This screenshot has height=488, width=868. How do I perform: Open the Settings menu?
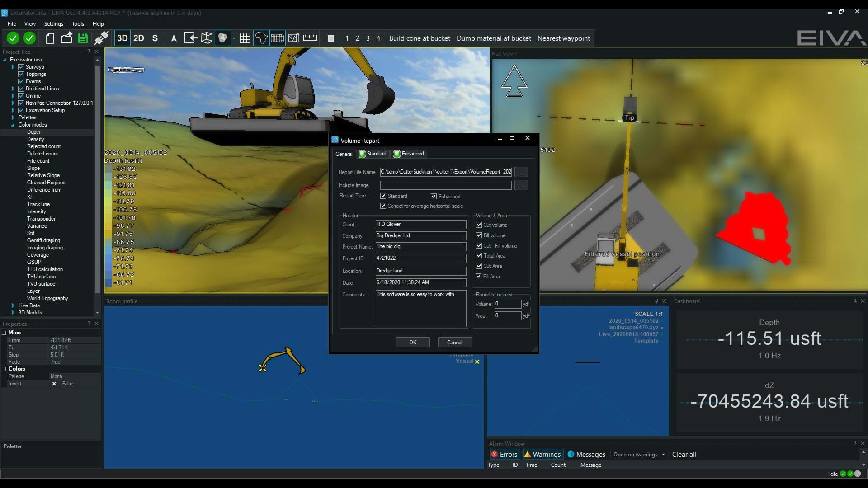54,24
